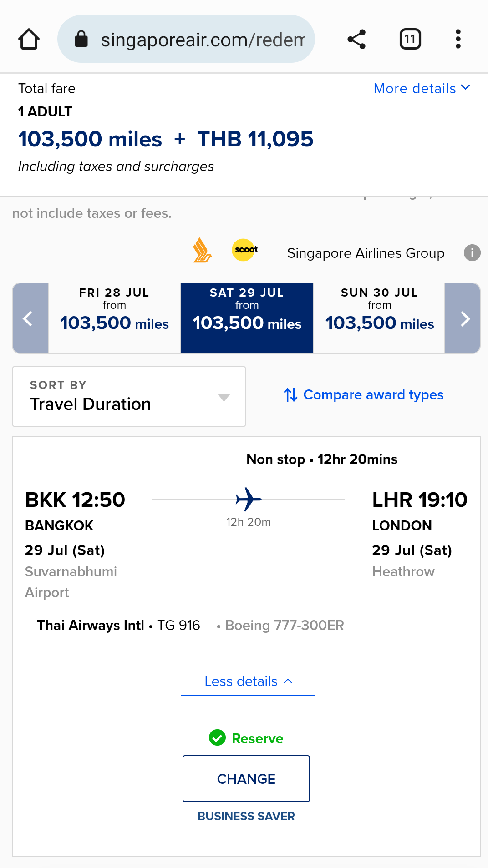The width and height of the screenshot is (488, 868).
Task: Tap the lock icon in address bar
Action: tap(81, 39)
